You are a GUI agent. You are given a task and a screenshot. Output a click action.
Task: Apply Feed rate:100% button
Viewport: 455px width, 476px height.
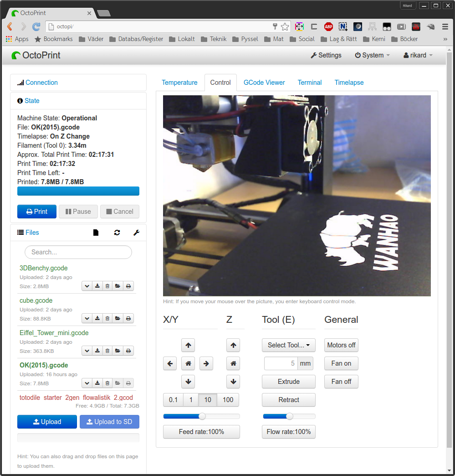coord(201,432)
